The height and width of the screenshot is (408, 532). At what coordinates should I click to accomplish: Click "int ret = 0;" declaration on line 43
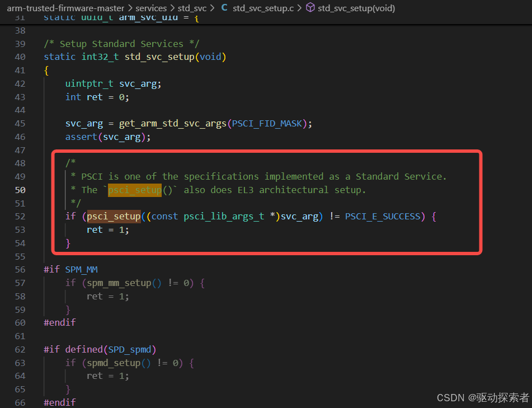pos(97,97)
